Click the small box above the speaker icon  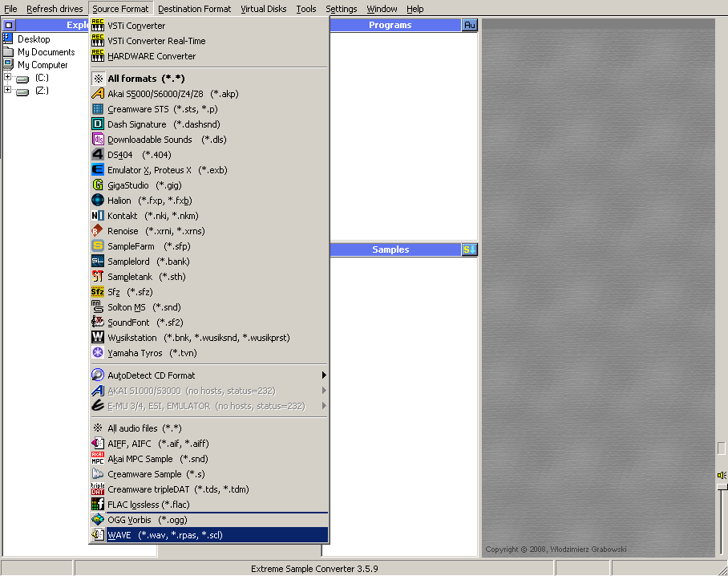721,448
